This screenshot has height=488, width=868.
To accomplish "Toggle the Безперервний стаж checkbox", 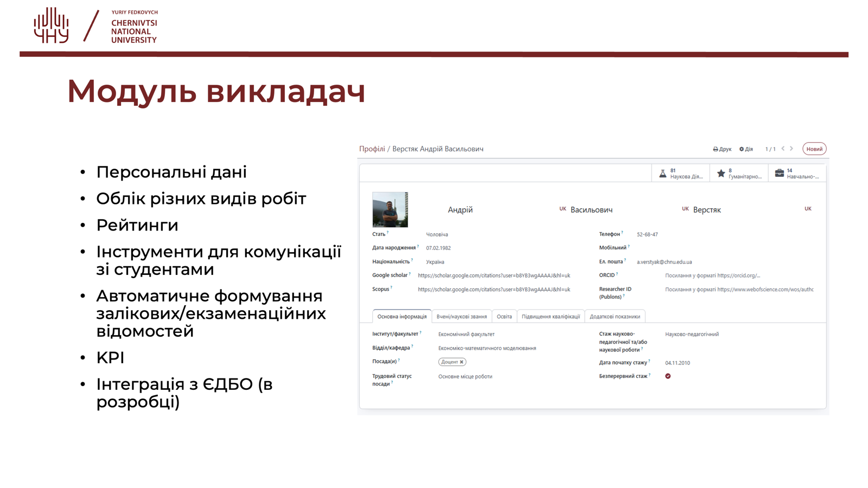I will pyautogui.click(x=668, y=376).
